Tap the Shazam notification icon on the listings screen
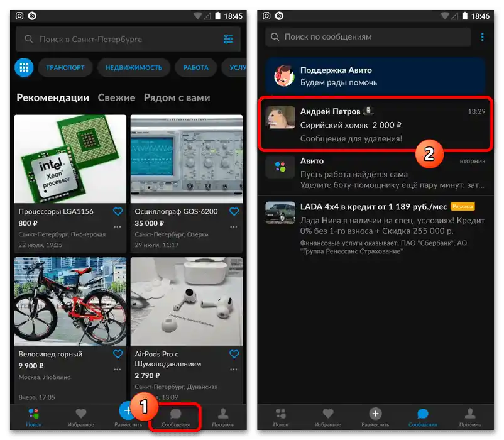This screenshot has width=504, height=440. (32, 16)
